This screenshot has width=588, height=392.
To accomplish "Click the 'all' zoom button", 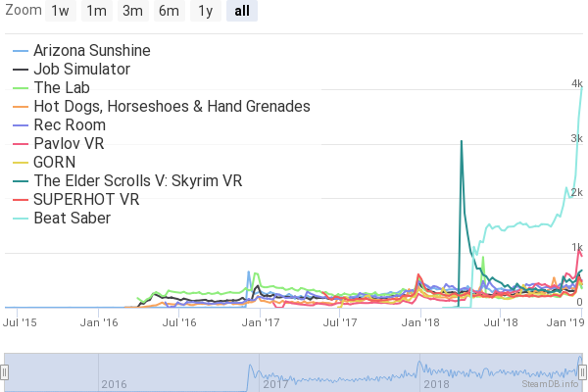I will pos(241,12).
